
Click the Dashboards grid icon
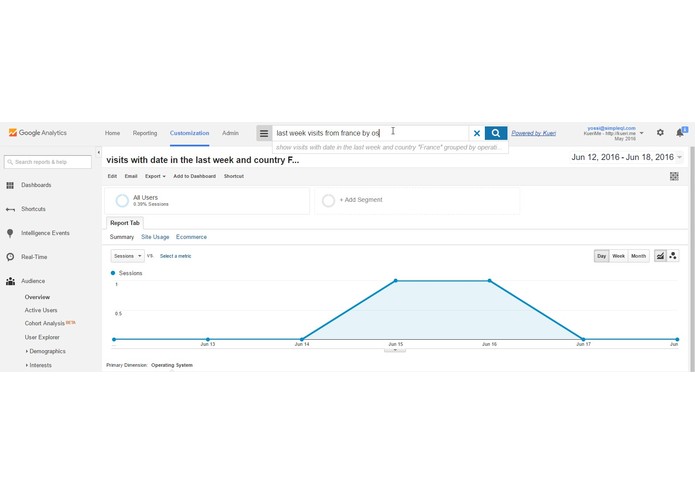coord(10,185)
